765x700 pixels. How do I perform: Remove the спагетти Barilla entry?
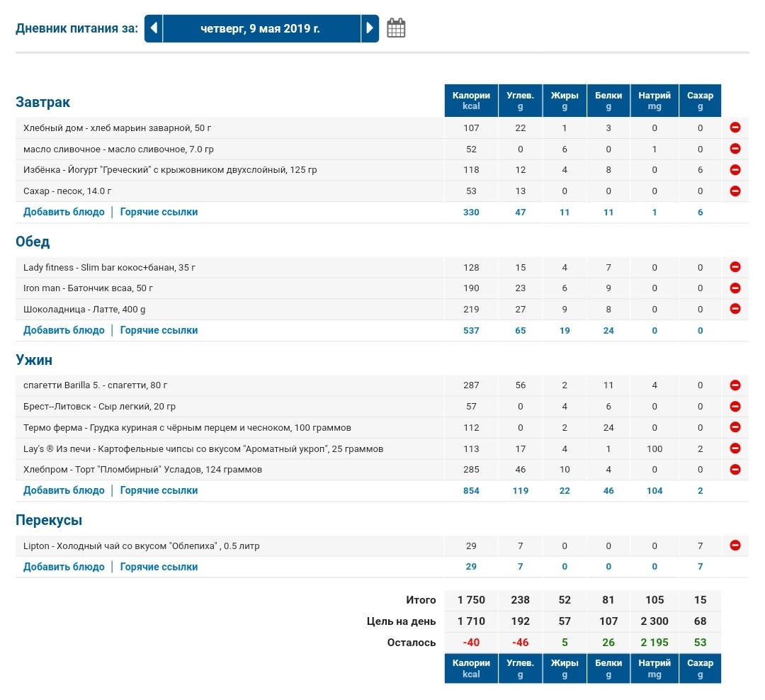pos(735,385)
